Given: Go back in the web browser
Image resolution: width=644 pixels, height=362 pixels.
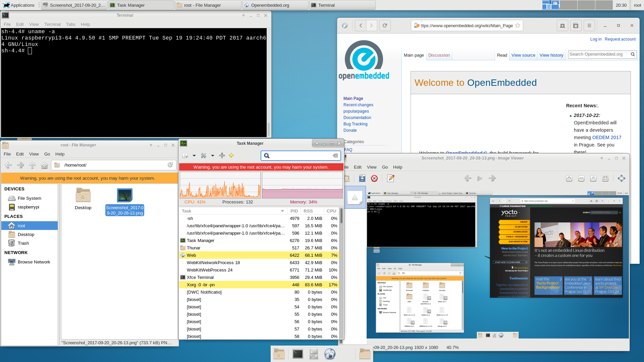Looking at the screenshot, I should coord(361,25).
